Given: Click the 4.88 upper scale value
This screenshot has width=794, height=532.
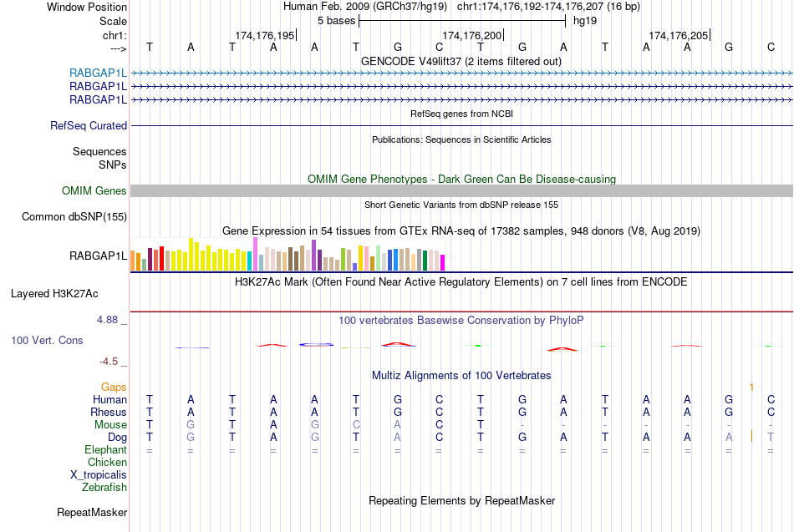Looking at the screenshot, I should (107, 320).
